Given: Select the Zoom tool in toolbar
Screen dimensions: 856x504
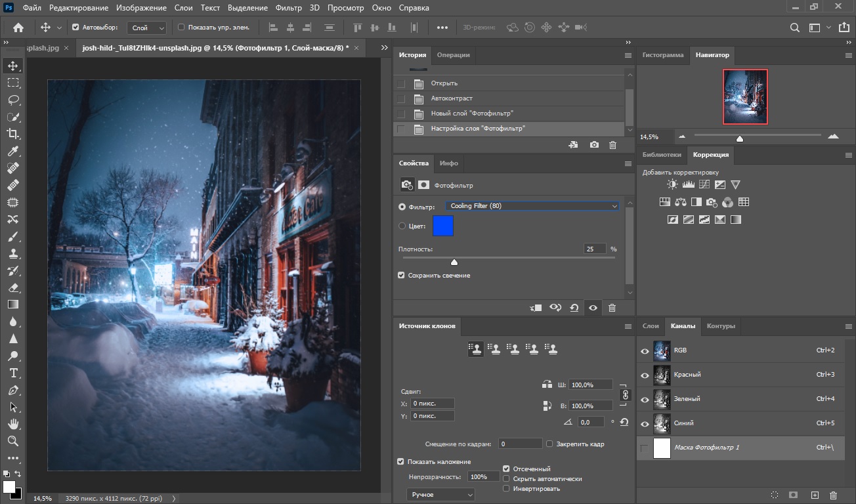Looking at the screenshot, I should (12, 441).
